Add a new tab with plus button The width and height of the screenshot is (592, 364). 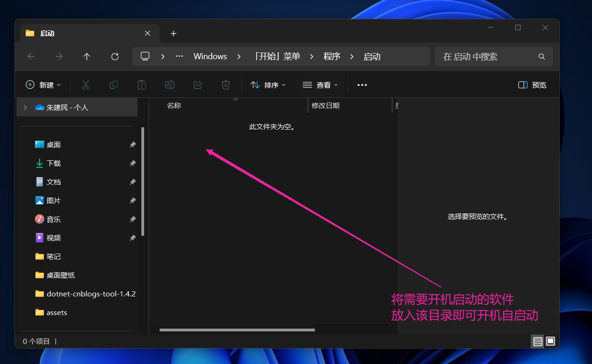tap(174, 34)
